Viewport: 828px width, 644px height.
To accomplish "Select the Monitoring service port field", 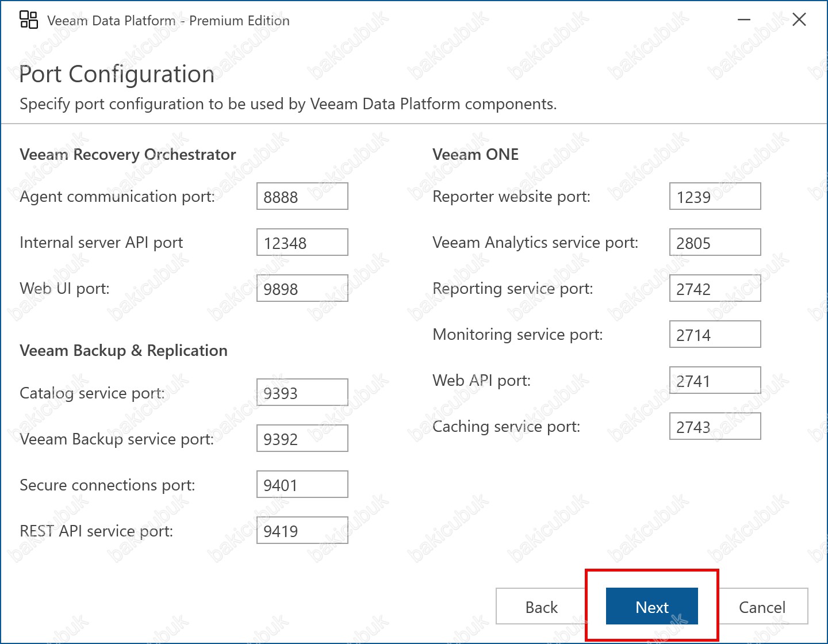I will click(715, 335).
